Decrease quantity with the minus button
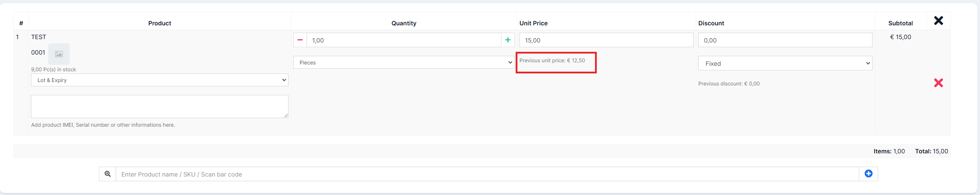This screenshot has width=980, height=195. pyautogui.click(x=300, y=40)
